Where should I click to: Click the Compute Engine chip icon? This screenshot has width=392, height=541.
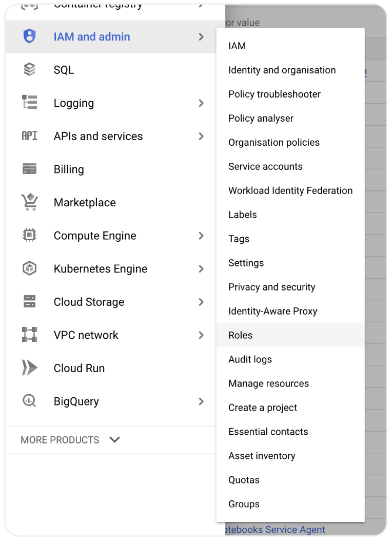click(29, 235)
